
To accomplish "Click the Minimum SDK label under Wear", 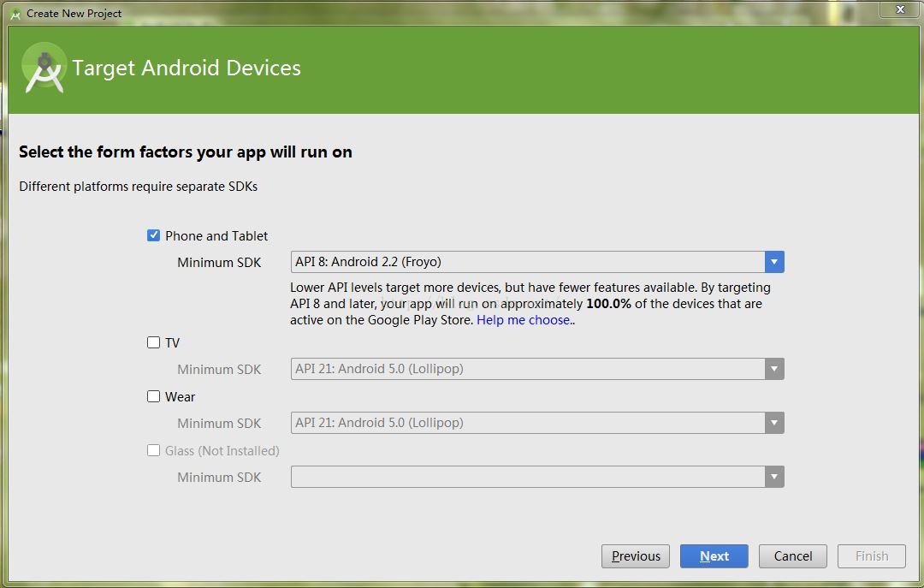I will tap(219, 424).
